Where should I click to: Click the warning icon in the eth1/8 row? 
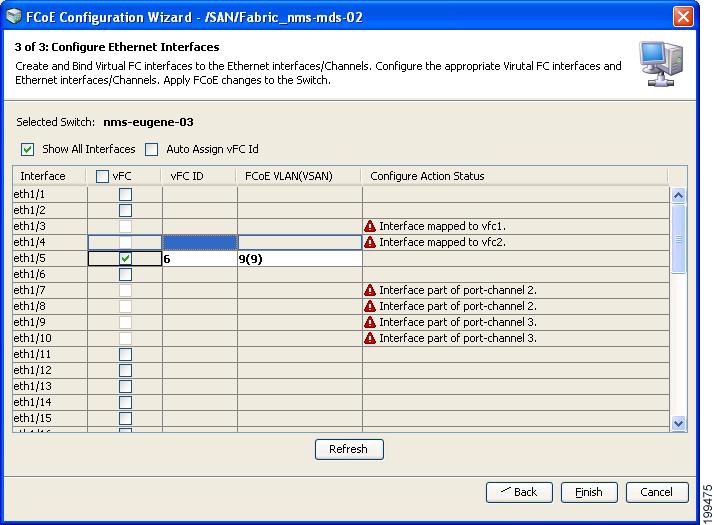coord(370,306)
